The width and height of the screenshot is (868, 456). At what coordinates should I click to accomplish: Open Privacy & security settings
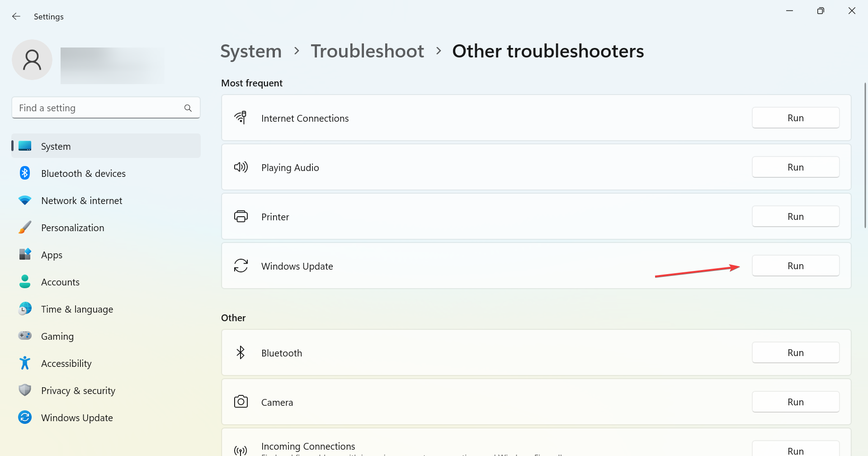click(x=106, y=390)
